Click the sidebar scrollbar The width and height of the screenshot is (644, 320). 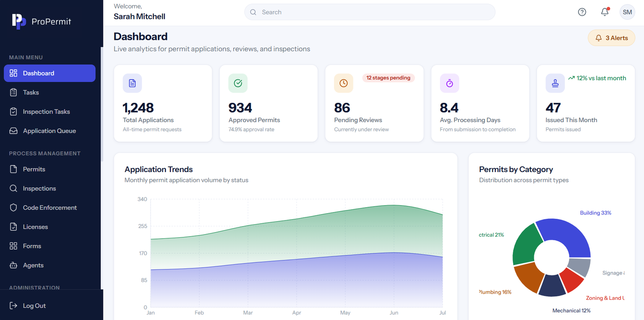tap(102, 104)
